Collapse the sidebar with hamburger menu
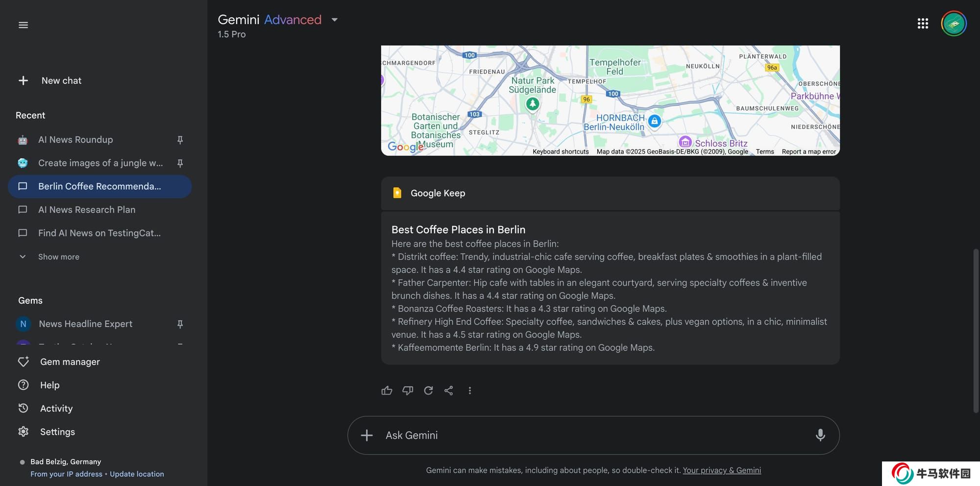The width and height of the screenshot is (980, 486). [x=23, y=25]
